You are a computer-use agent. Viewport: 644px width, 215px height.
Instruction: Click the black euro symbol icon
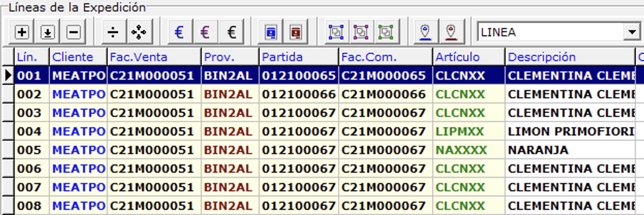click(x=232, y=33)
